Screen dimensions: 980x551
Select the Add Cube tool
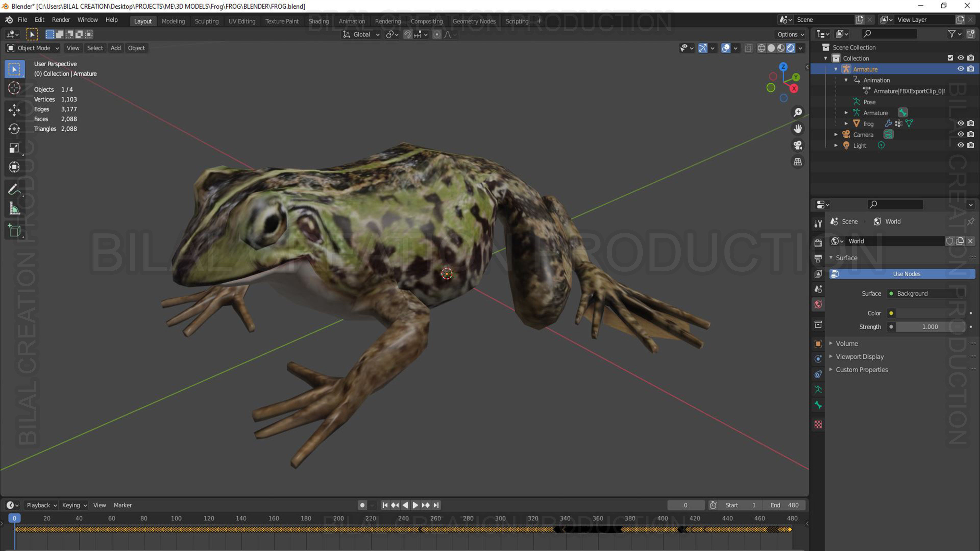coord(15,230)
